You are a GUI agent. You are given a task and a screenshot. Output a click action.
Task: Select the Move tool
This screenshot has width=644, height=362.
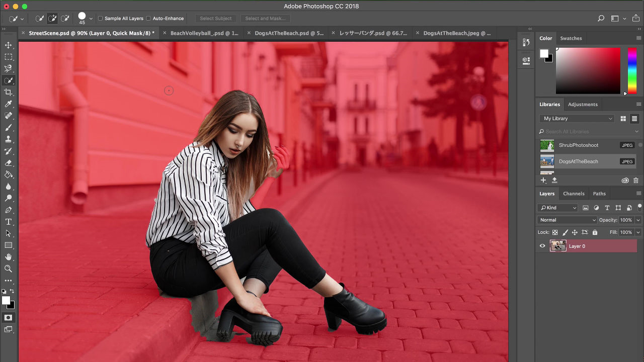[9, 45]
